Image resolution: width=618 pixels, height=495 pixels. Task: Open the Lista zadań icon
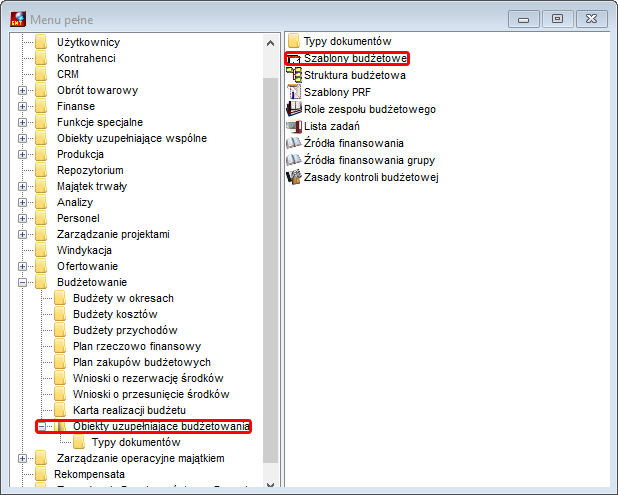tap(294, 126)
